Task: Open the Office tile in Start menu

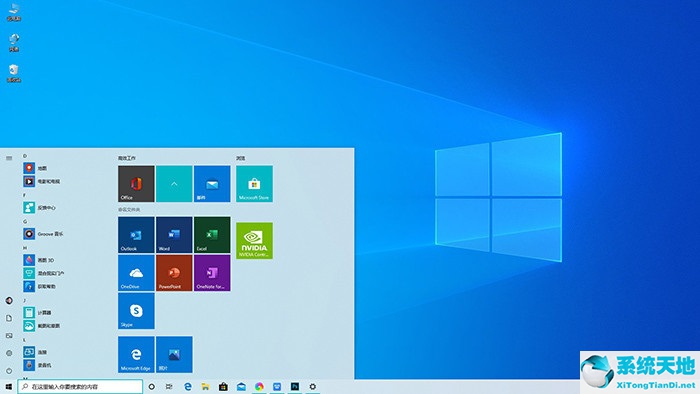Action: 136,184
